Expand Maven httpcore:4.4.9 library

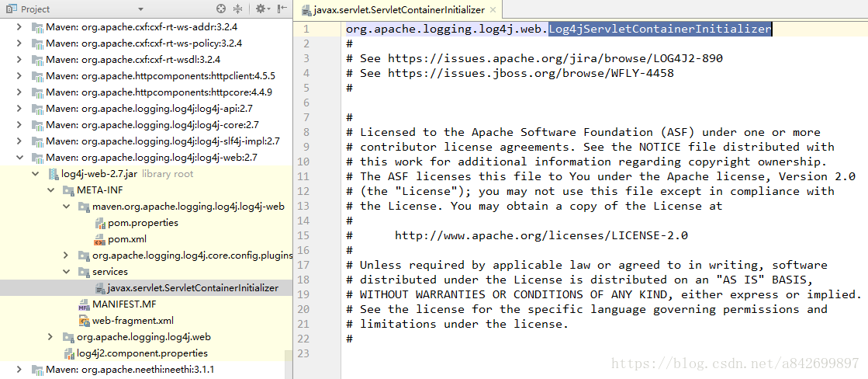(19, 92)
